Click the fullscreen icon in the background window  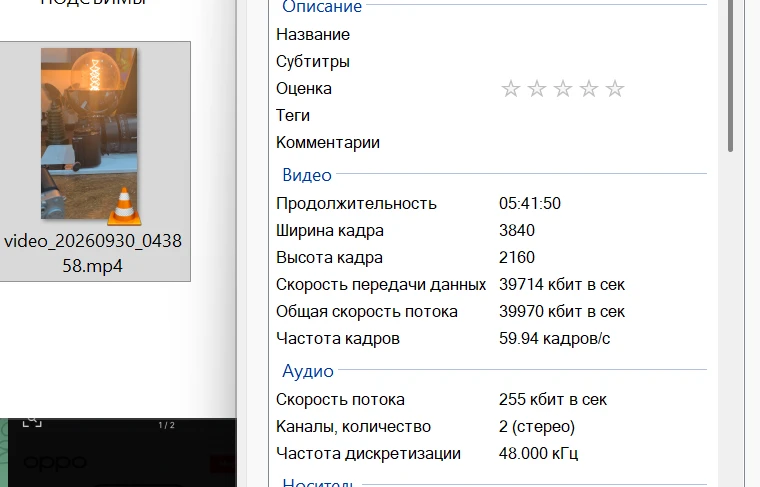click(32, 422)
